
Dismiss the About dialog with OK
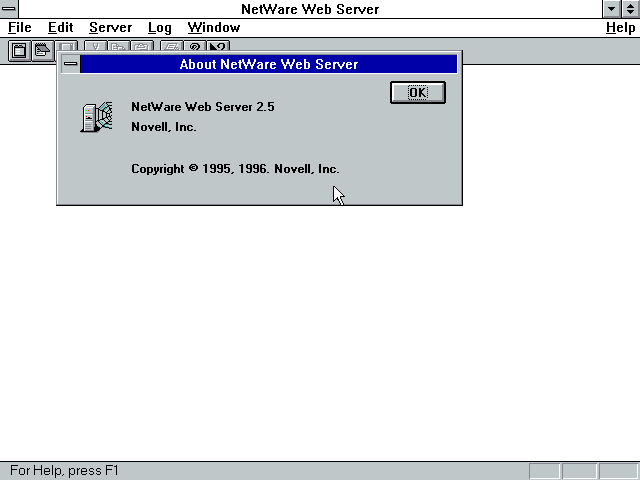click(418, 93)
